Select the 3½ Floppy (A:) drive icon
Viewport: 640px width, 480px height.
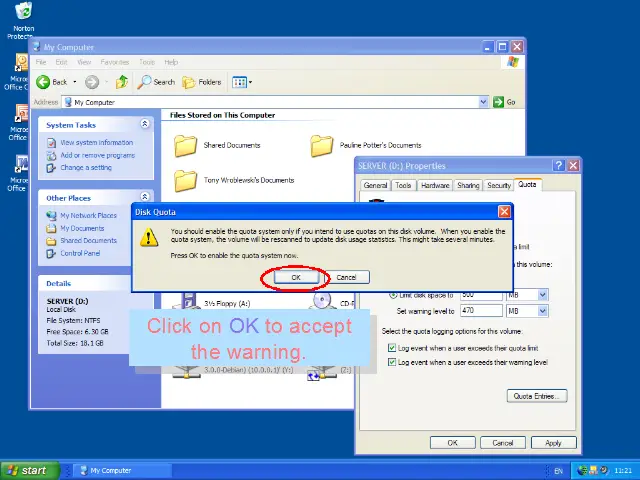click(186, 301)
